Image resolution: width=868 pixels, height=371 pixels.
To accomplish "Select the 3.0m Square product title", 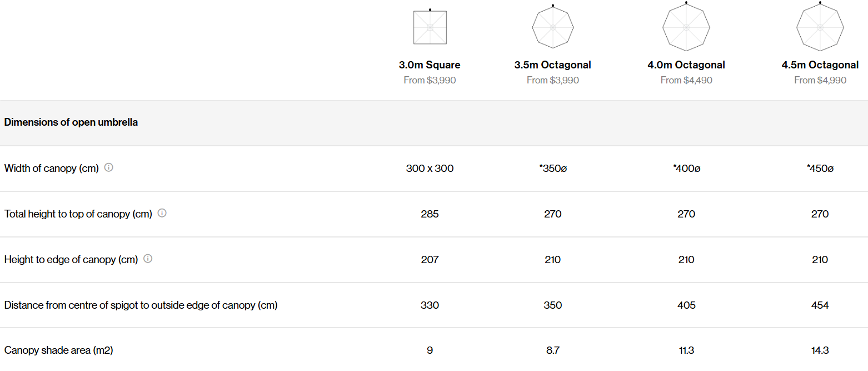I will [430, 65].
